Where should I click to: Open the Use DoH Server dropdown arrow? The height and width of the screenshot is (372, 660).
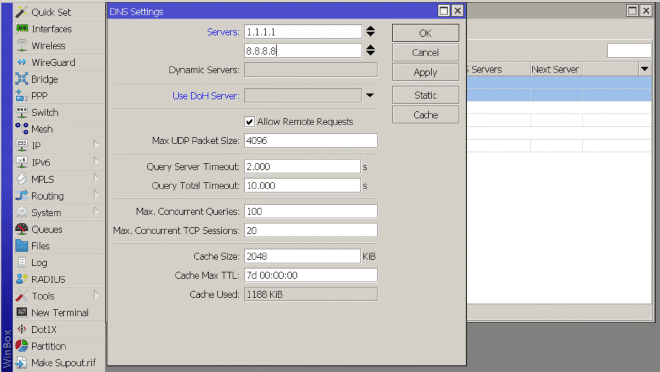(370, 96)
